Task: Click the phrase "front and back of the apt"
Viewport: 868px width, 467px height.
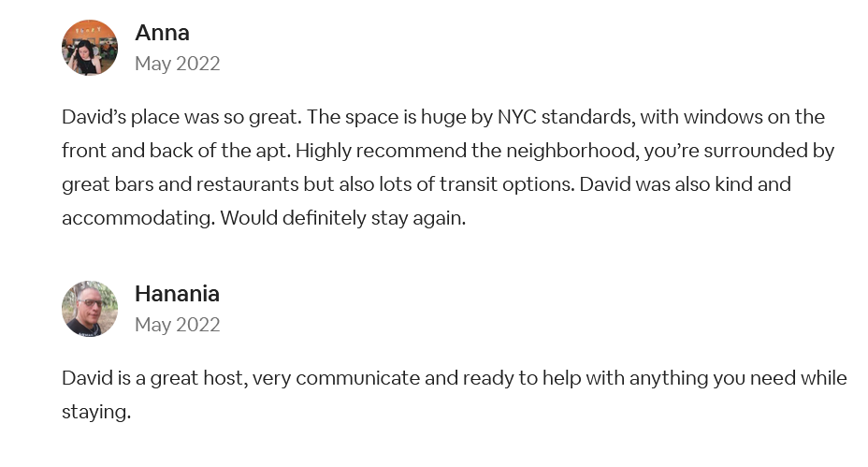Action: (176, 151)
